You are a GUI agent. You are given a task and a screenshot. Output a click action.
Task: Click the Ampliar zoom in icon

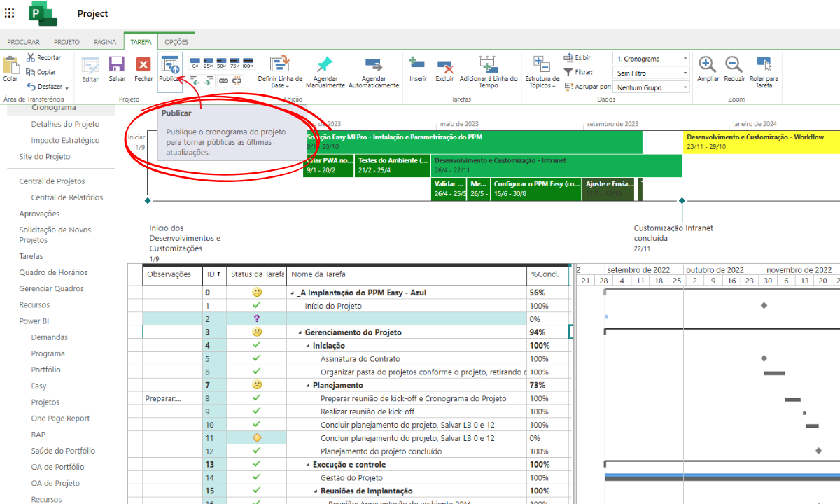pyautogui.click(x=708, y=64)
